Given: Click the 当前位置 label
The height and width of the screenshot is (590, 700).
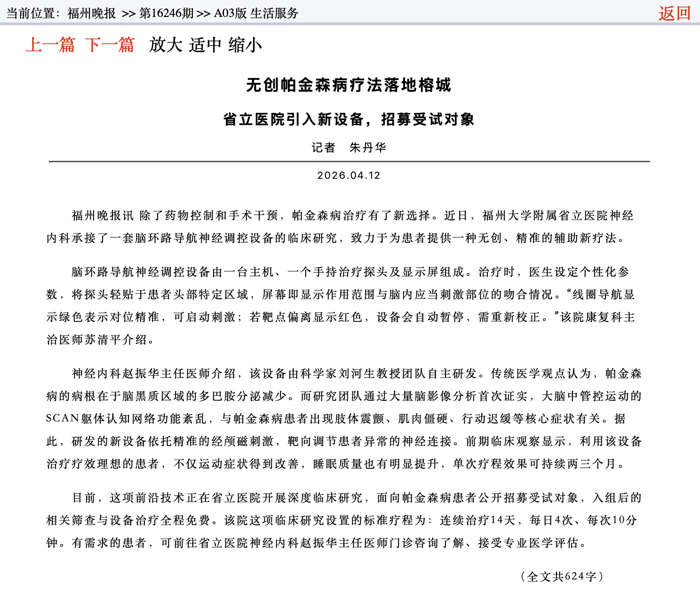Looking at the screenshot, I should [x=32, y=13].
